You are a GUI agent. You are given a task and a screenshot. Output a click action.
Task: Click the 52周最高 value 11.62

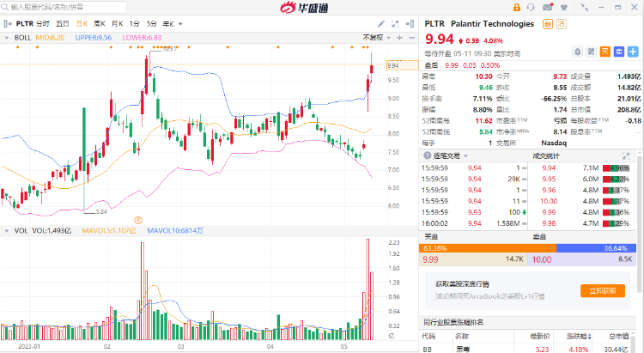point(483,121)
